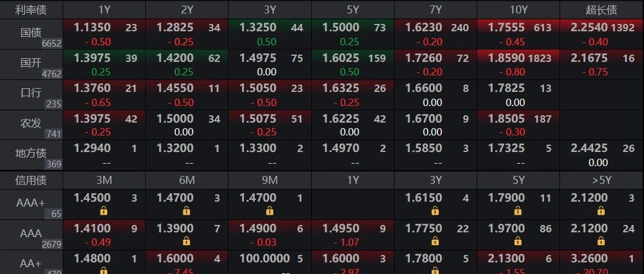The image size is (644, 274).
Task: Click 农发 5Y yield 1.6225
Action: 341,118
